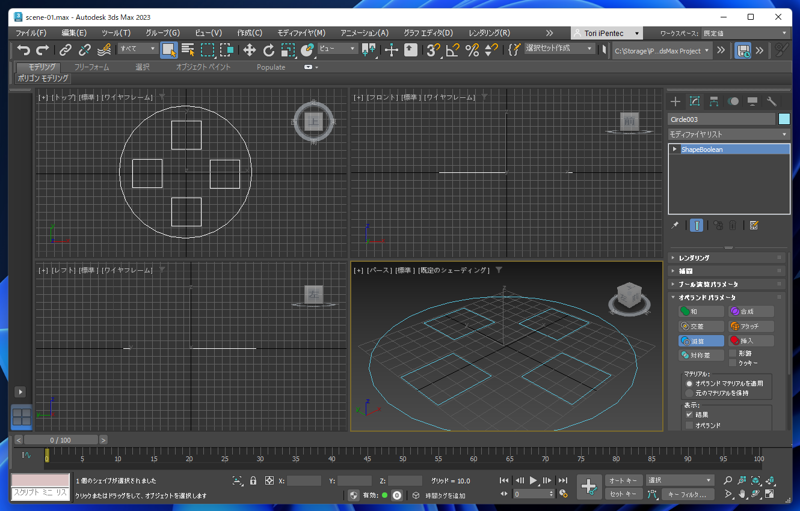Click the Undo arrow icon

[23, 50]
